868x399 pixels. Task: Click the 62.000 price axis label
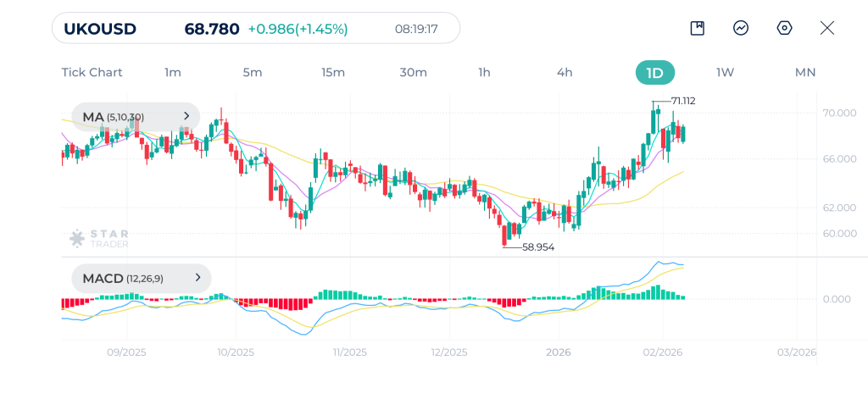tap(840, 208)
